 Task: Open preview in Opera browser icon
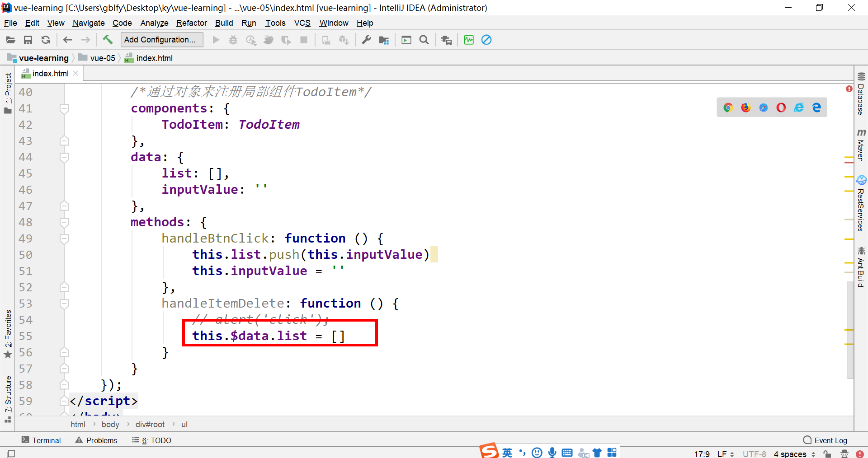click(781, 107)
